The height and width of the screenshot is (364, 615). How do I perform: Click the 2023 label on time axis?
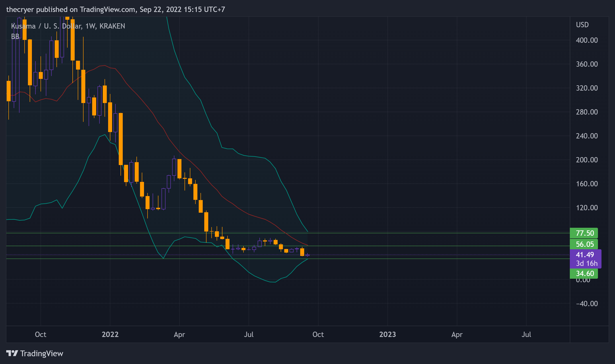pos(387,334)
